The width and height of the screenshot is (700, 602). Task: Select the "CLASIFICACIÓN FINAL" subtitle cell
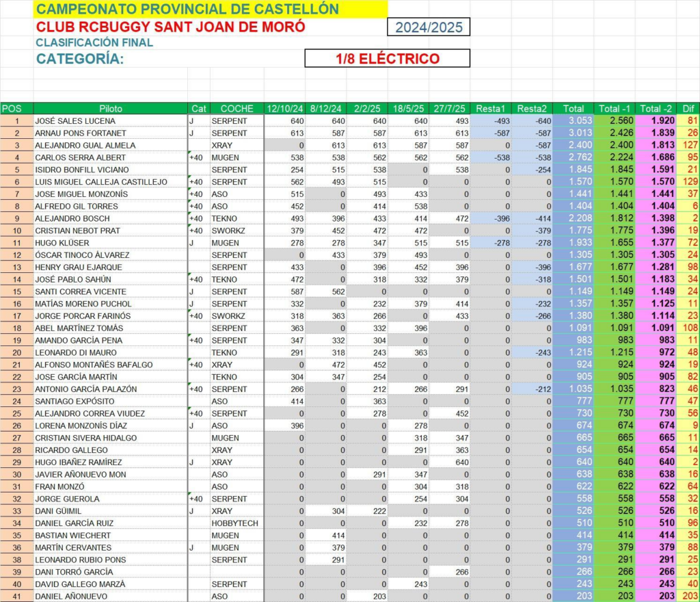click(x=94, y=42)
